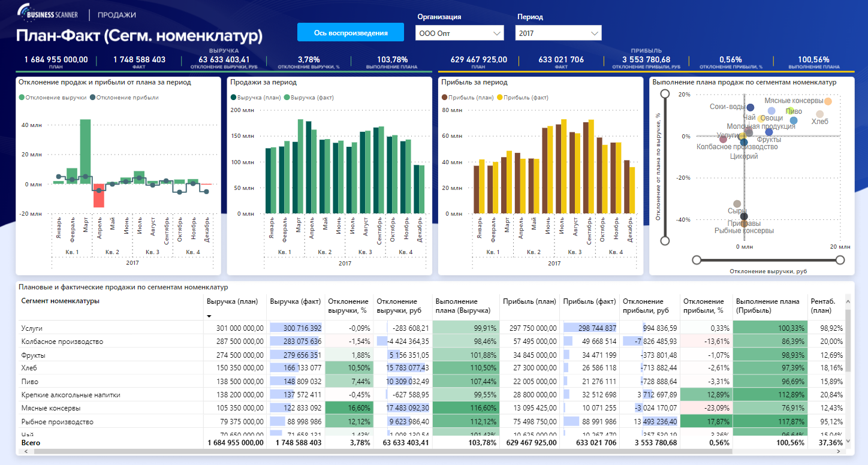
Task: Select the Рыбное производство table row
Action: [x=431, y=421]
